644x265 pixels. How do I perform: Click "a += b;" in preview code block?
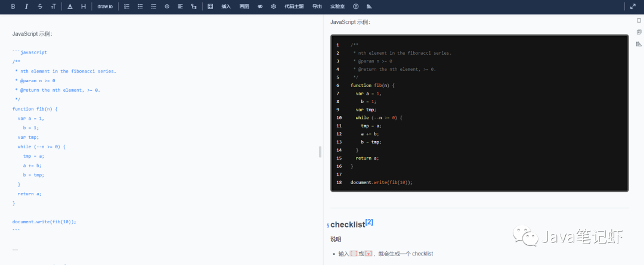tap(370, 134)
